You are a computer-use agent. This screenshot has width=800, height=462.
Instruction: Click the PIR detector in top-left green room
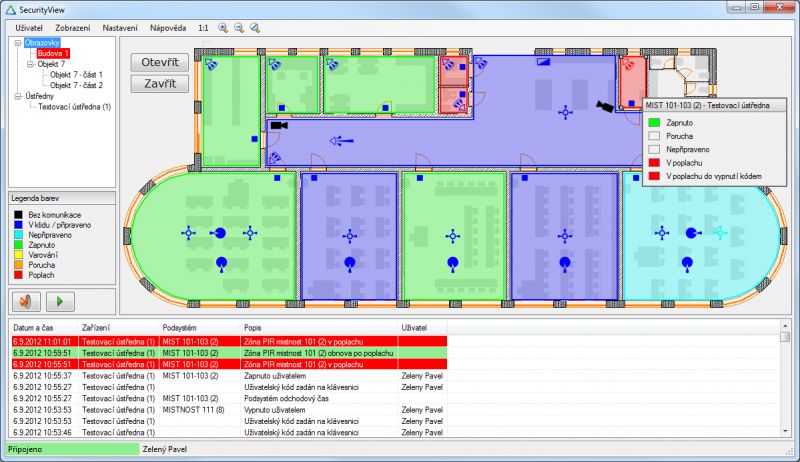(211, 64)
